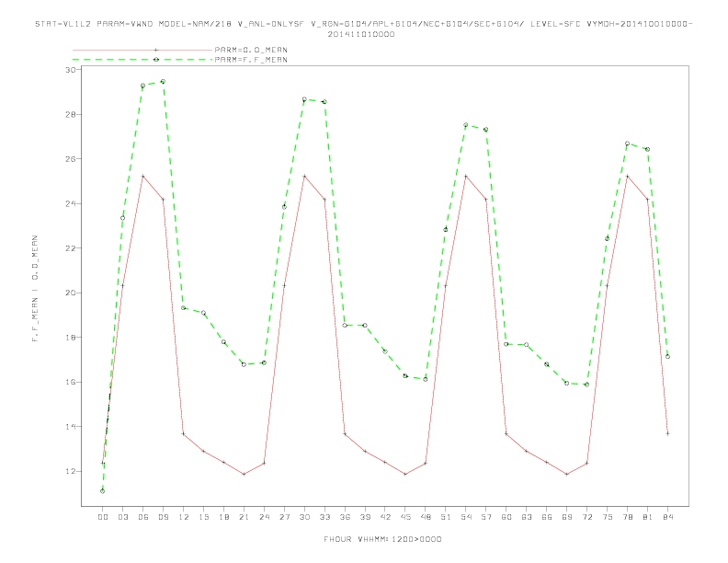Select green F.F_MEAN data point at hour 09
This screenshot has width=728, height=563.
coord(163,81)
